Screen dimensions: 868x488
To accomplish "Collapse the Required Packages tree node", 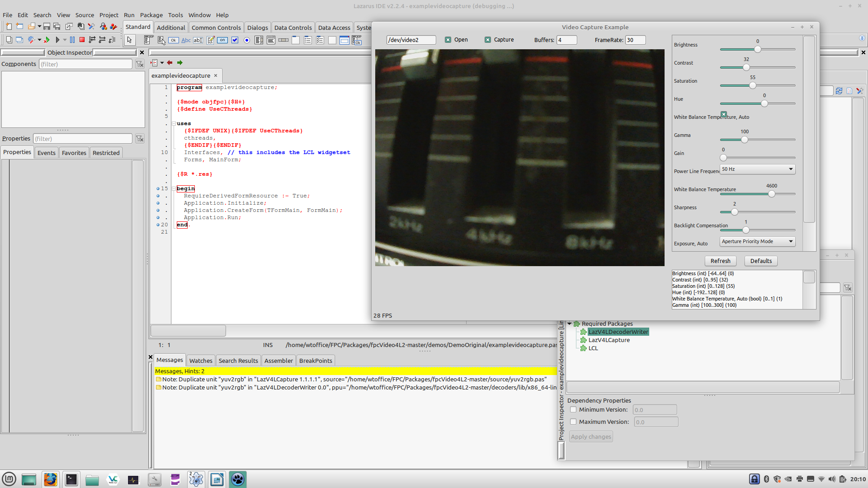I will [570, 324].
